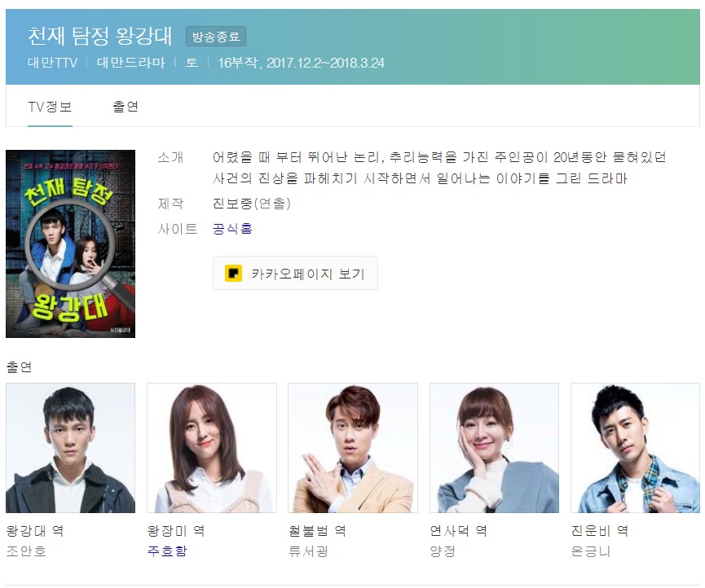Click the 천재 탐정 왕강대 poster image

71,244
